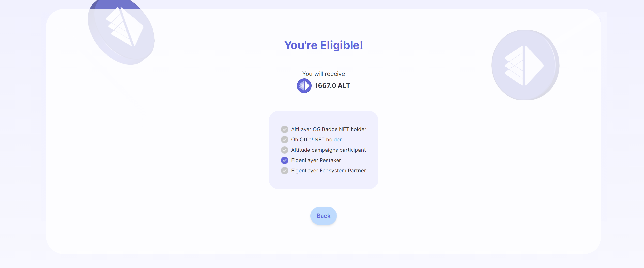Select the Altitude campaigns participant label
The image size is (644, 268).
coord(328,150)
